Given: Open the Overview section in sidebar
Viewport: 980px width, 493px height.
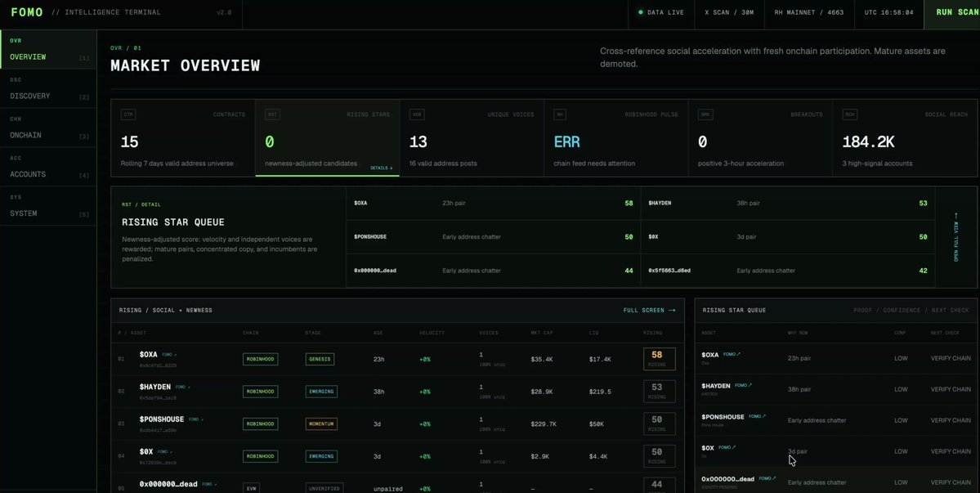Looking at the screenshot, I should coord(48,50).
